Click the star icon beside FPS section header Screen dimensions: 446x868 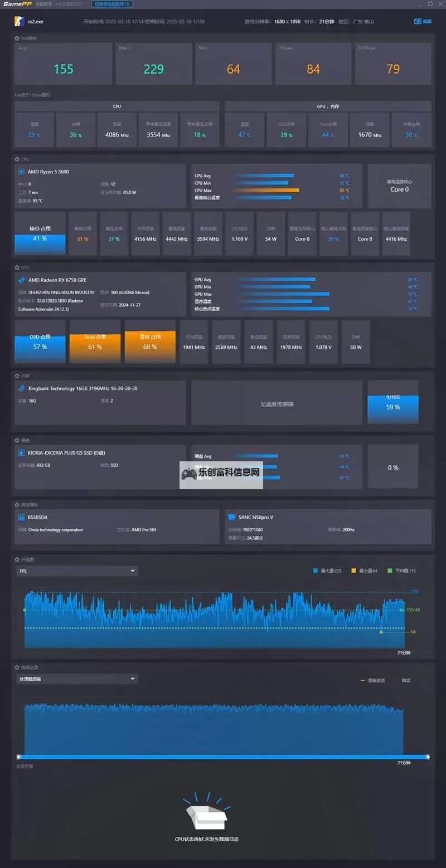[x=17, y=38]
